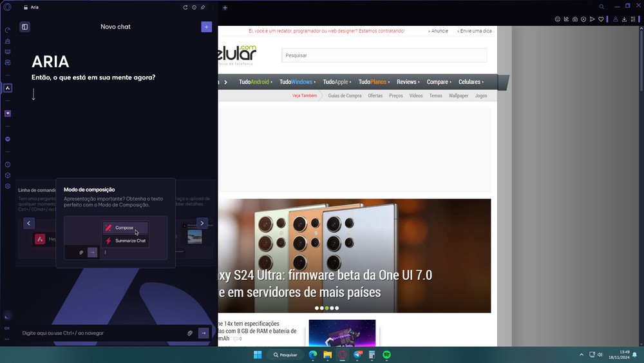Open Twitch from the Opera sidebar

pos(8,113)
